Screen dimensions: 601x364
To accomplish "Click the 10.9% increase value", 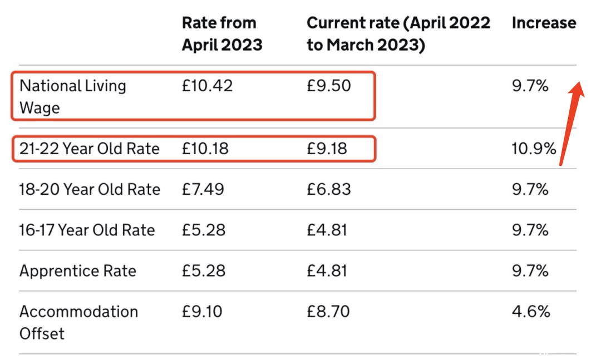I will point(534,149).
